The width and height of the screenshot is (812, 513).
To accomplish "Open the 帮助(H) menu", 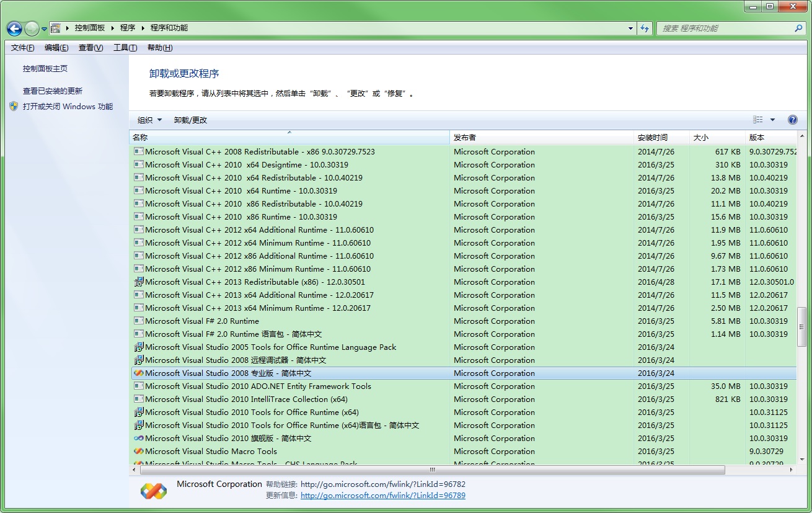I will (160, 48).
